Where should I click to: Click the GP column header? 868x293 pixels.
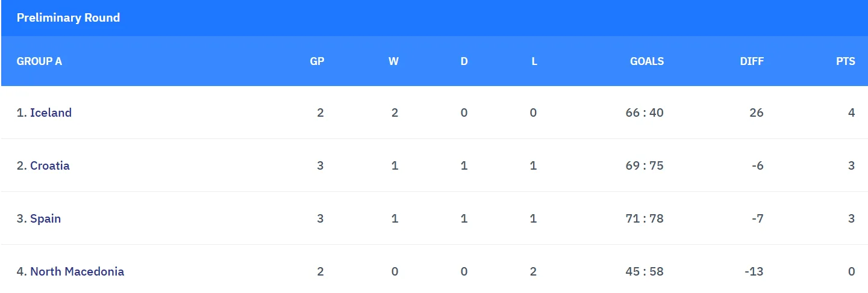coord(317,61)
